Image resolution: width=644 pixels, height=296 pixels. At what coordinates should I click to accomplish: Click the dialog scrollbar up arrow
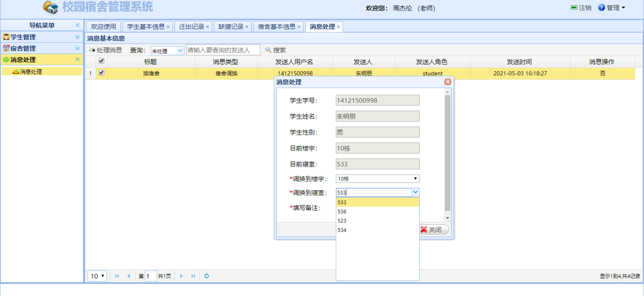(447, 92)
